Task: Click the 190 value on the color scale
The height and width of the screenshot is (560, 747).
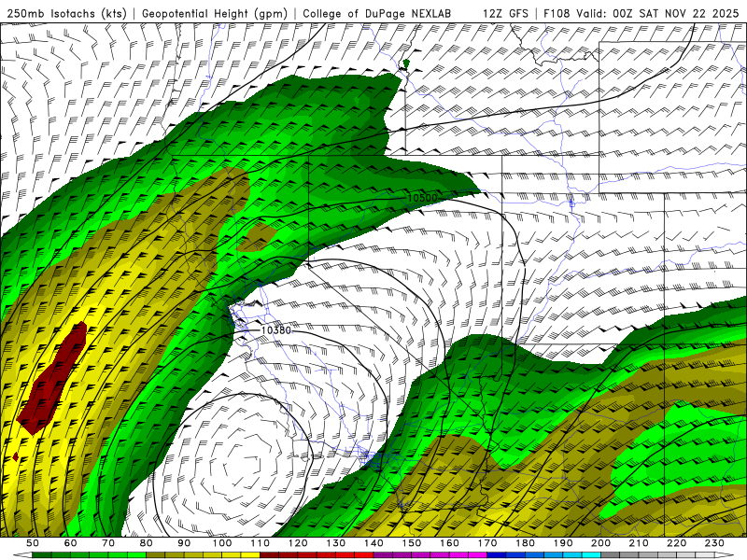Action: pyautogui.click(x=563, y=543)
